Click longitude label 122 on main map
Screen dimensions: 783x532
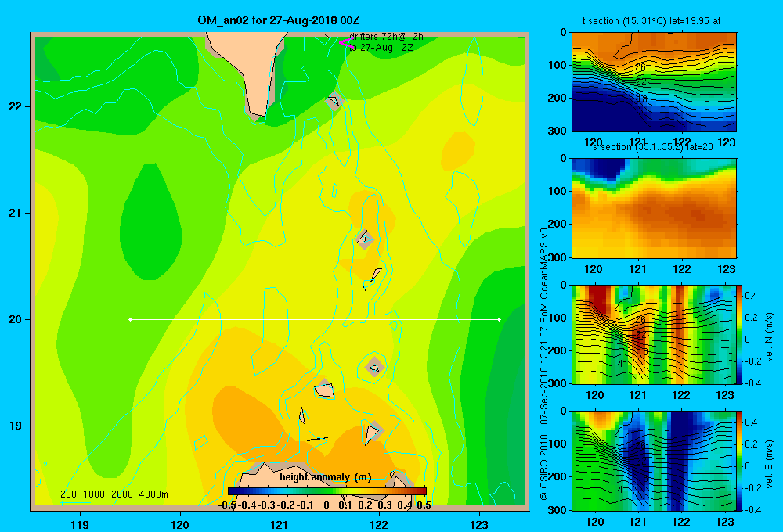point(379,524)
